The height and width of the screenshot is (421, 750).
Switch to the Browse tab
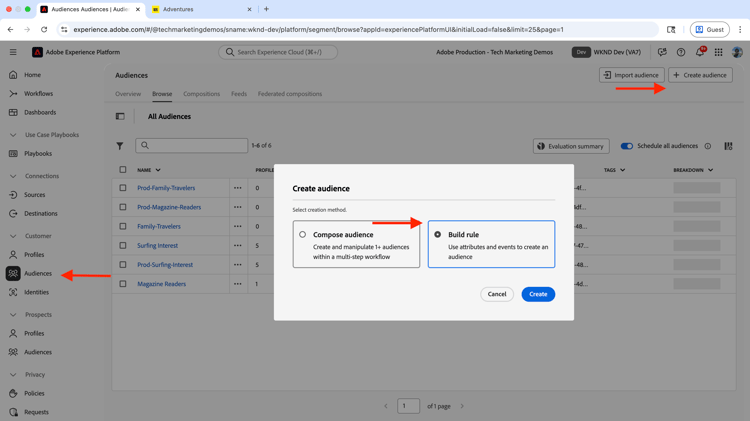point(162,94)
